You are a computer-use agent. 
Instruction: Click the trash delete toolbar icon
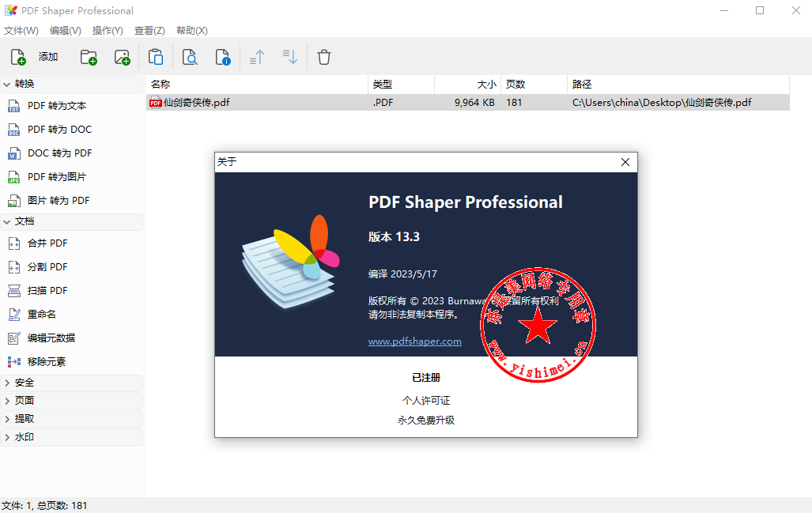[x=324, y=57]
